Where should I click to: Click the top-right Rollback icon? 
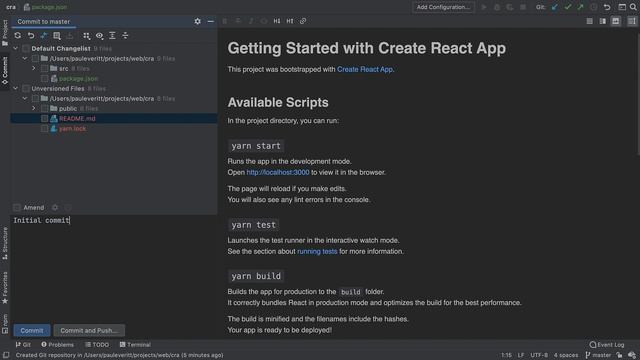(x=607, y=7)
